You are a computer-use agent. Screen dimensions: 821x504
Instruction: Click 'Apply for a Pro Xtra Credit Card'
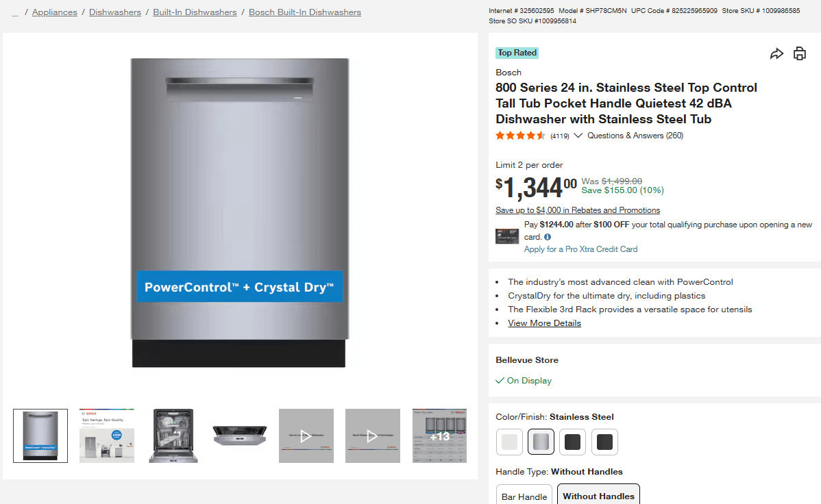coord(580,249)
